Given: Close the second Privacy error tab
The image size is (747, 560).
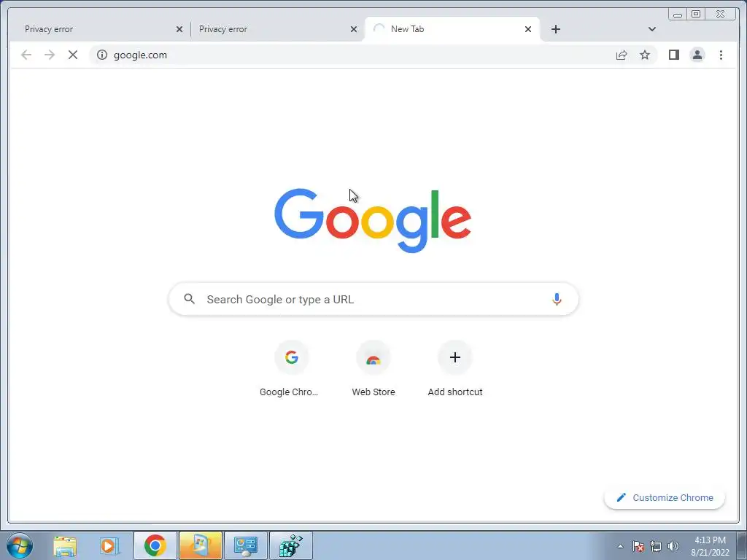Looking at the screenshot, I should pos(354,29).
